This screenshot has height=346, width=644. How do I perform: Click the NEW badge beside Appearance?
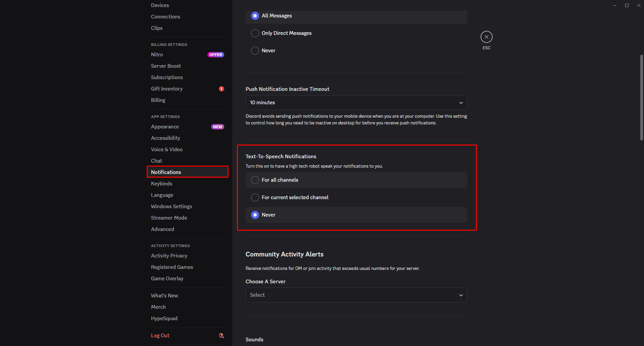[x=217, y=126]
